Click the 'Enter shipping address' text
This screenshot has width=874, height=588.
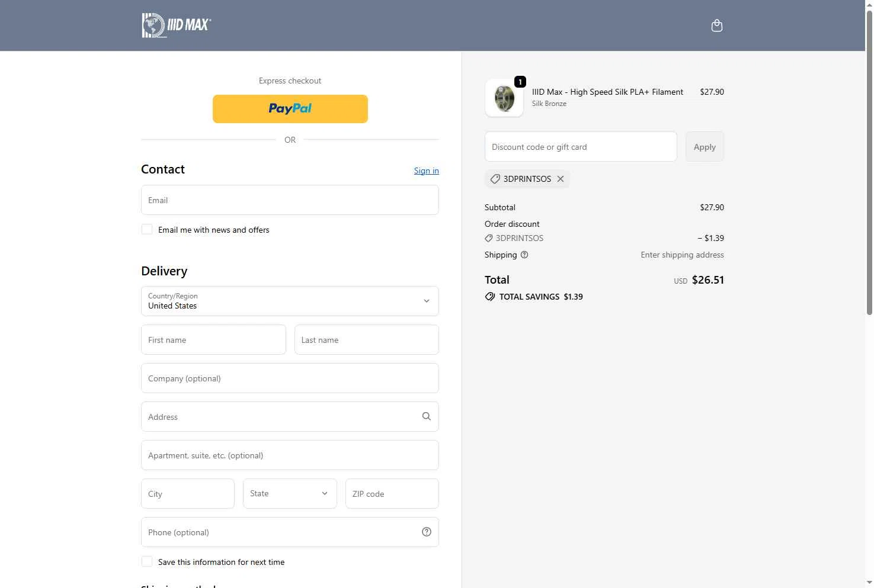coord(682,255)
